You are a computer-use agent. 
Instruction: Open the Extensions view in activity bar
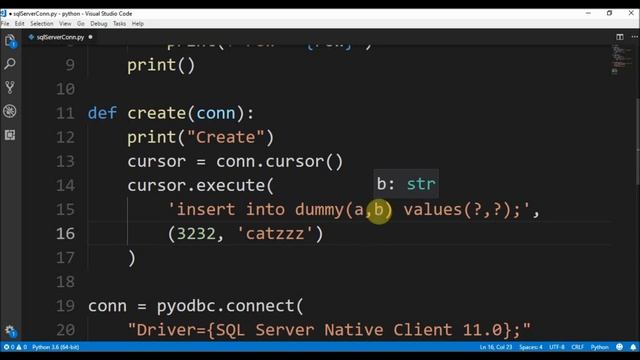pyautogui.click(x=10, y=135)
